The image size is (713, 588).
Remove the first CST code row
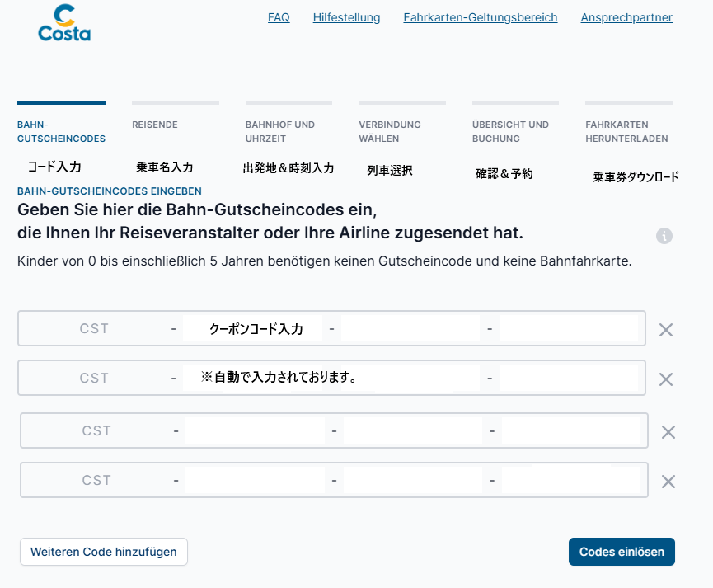pos(666,330)
